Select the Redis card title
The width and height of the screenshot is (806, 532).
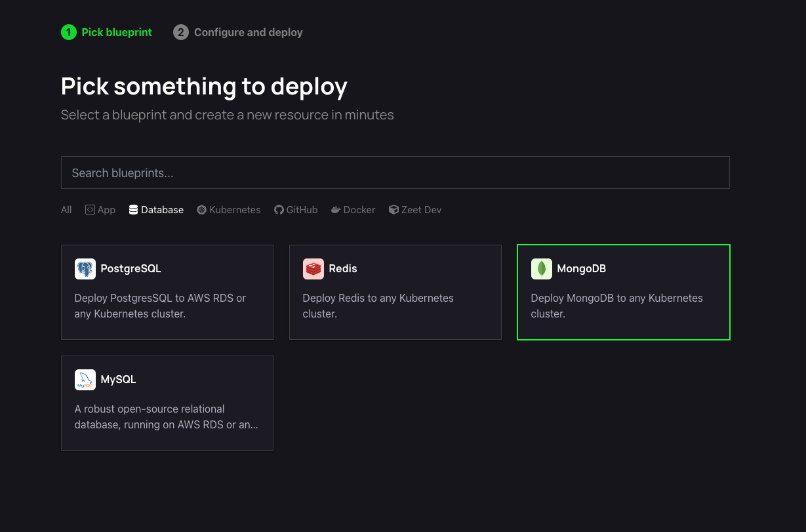[343, 268]
